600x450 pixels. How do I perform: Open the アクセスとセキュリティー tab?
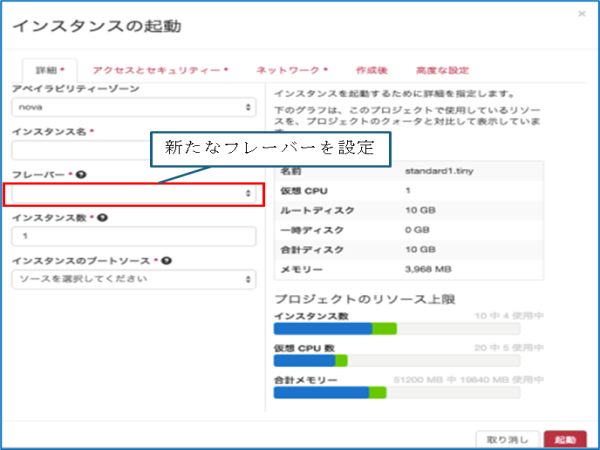[x=160, y=71]
